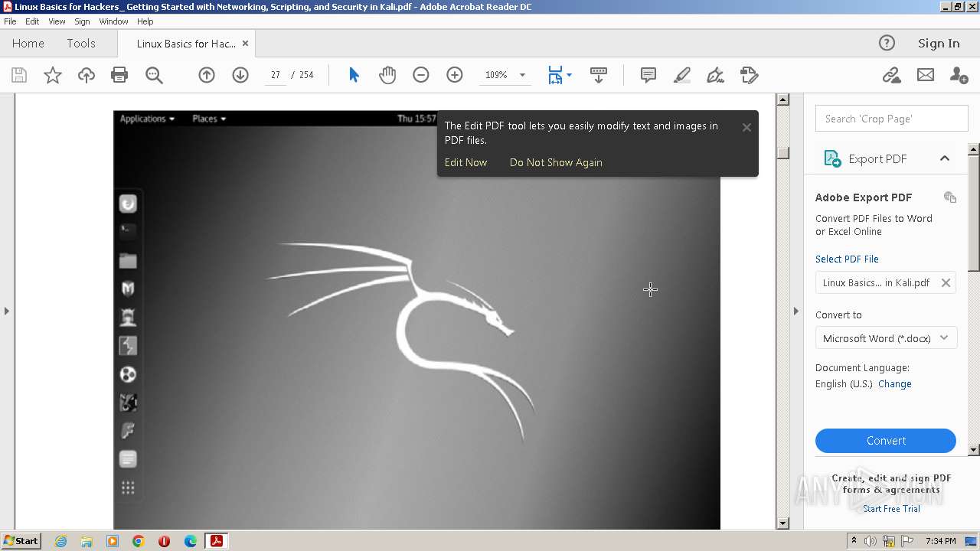This screenshot has width=980, height=551.
Task: Click the right panel scrollbar thumb
Action: [x=974, y=212]
